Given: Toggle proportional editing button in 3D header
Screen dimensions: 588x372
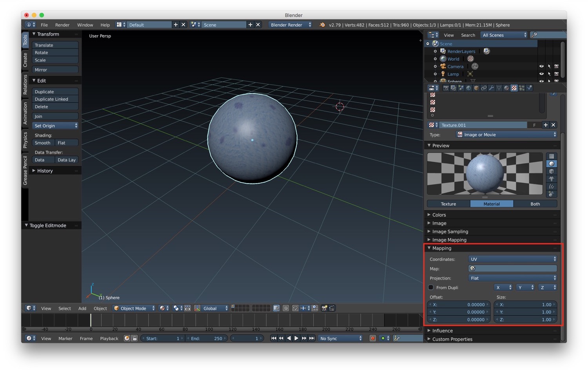Looking at the screenshot, I should point(286,308).
